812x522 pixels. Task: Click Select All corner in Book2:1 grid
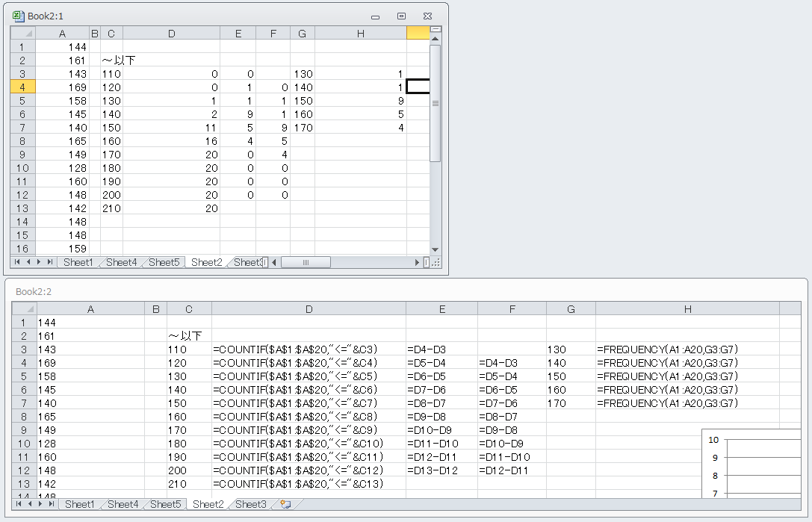[x=23, y=33]
